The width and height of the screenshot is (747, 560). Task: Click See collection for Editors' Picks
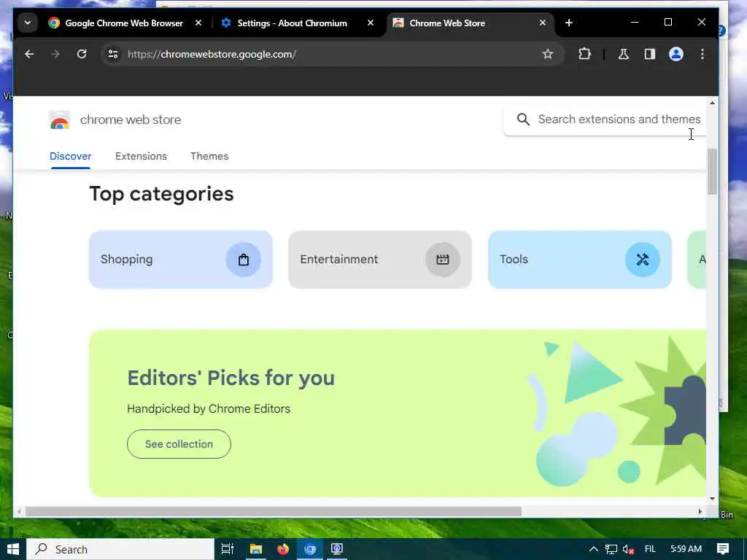pyautogui.click(x=179, y=444)
